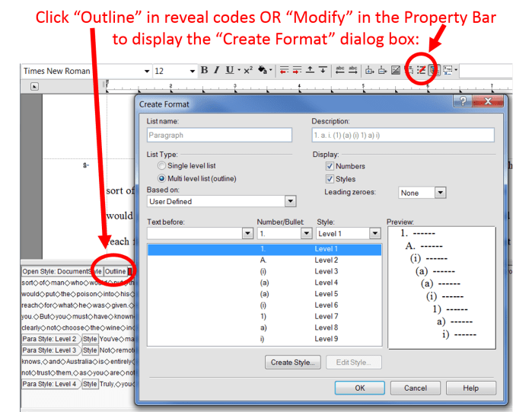Select the Single level list option

(161, 166)
